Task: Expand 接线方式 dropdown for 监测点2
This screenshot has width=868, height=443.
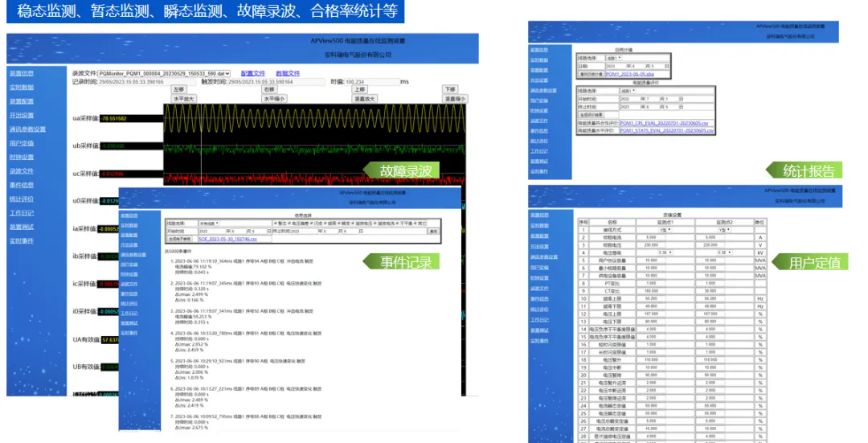Action: coord(725,229)
